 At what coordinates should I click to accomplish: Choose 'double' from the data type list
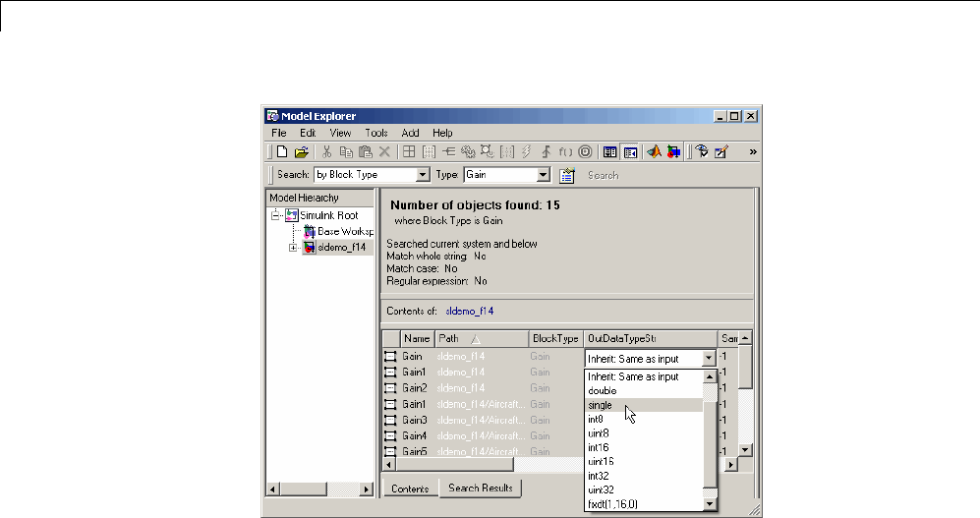pos(644,391)
